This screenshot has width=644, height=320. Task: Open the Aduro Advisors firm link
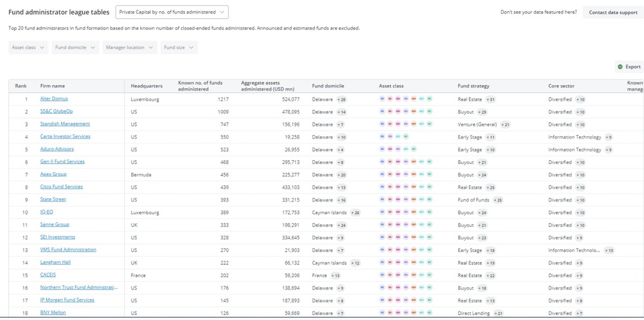[x=57, y=149]
